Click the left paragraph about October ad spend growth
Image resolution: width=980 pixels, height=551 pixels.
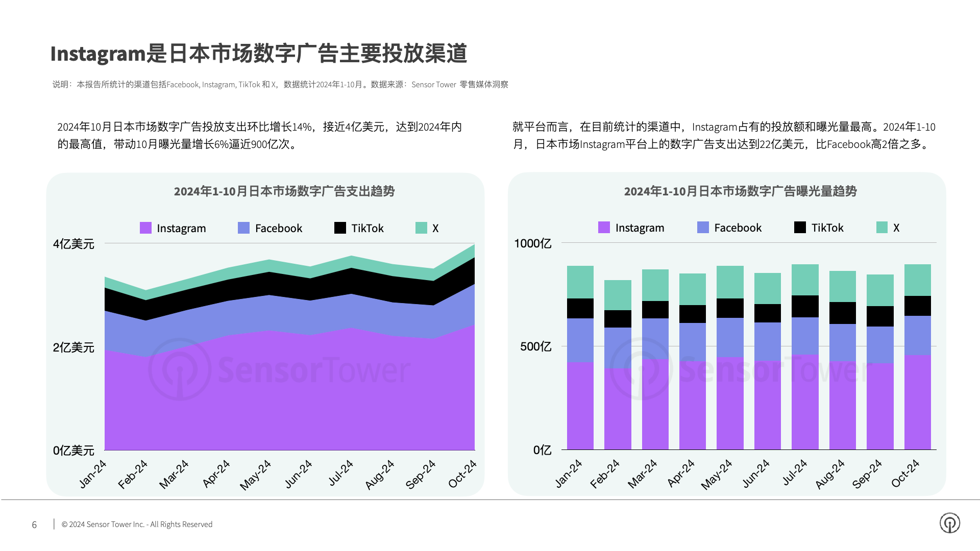(259, 135)
